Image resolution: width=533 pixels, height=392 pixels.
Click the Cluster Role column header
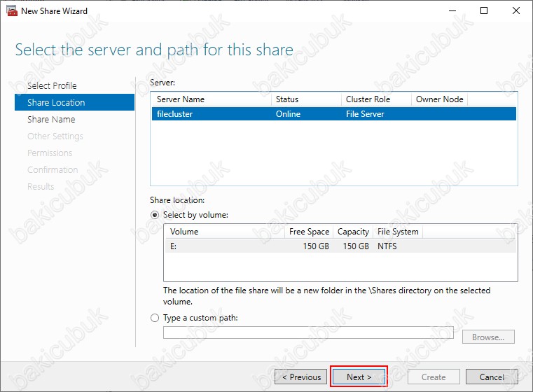(376, 99)
